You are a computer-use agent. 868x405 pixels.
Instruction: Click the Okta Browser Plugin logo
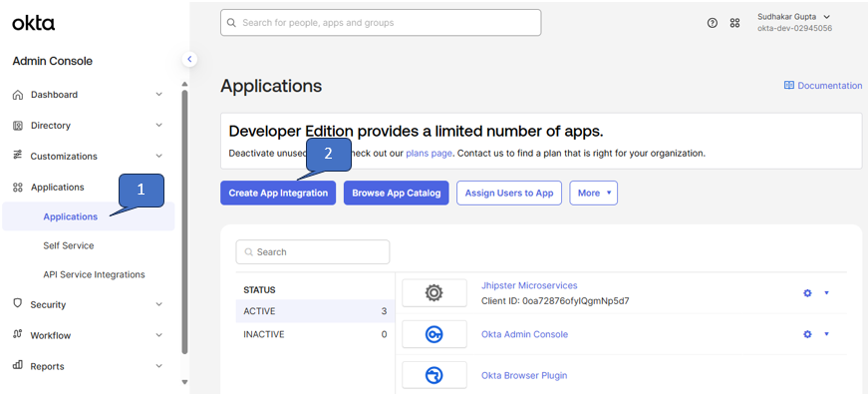(434, 375)
